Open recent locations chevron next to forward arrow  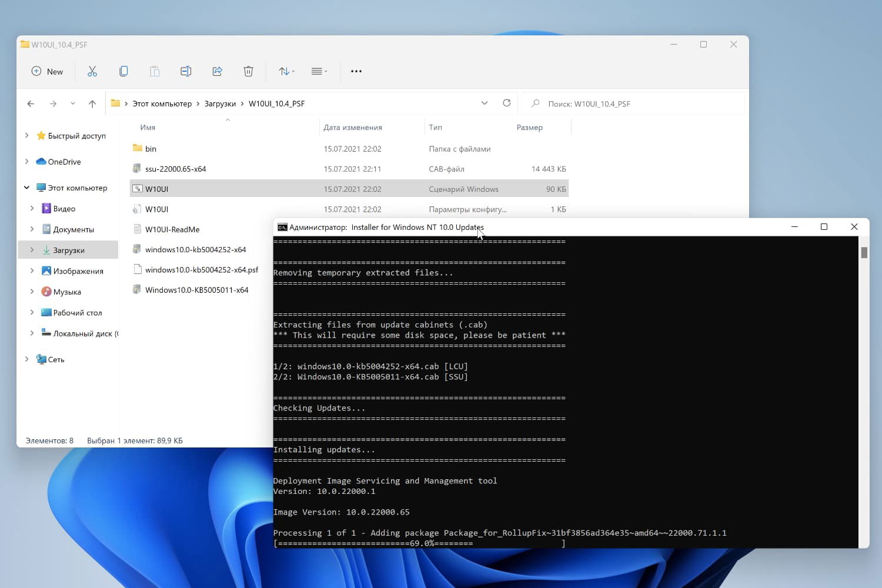72,103
